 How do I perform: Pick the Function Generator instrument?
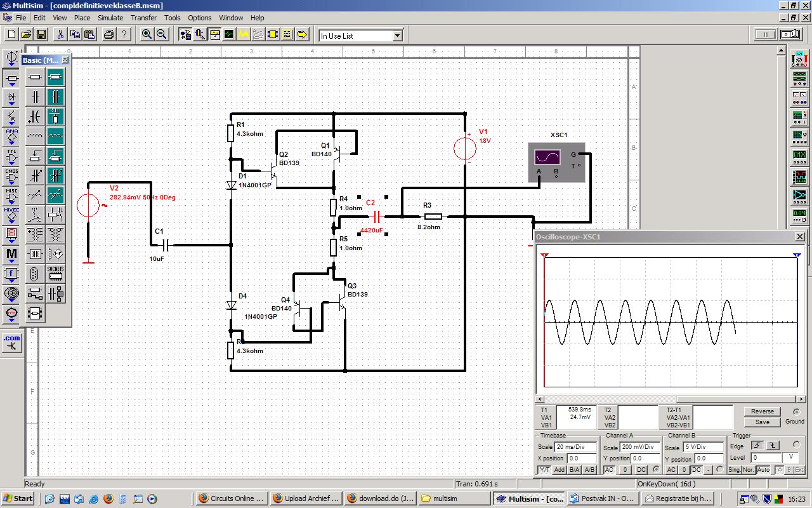click(799, 79)
